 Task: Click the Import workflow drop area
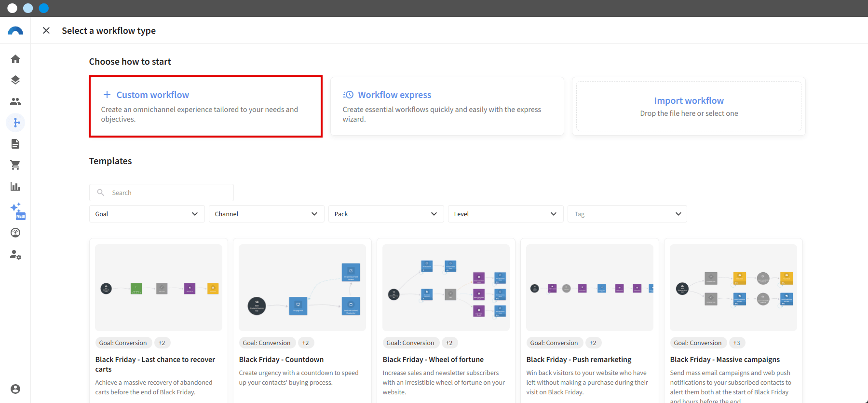689,106
